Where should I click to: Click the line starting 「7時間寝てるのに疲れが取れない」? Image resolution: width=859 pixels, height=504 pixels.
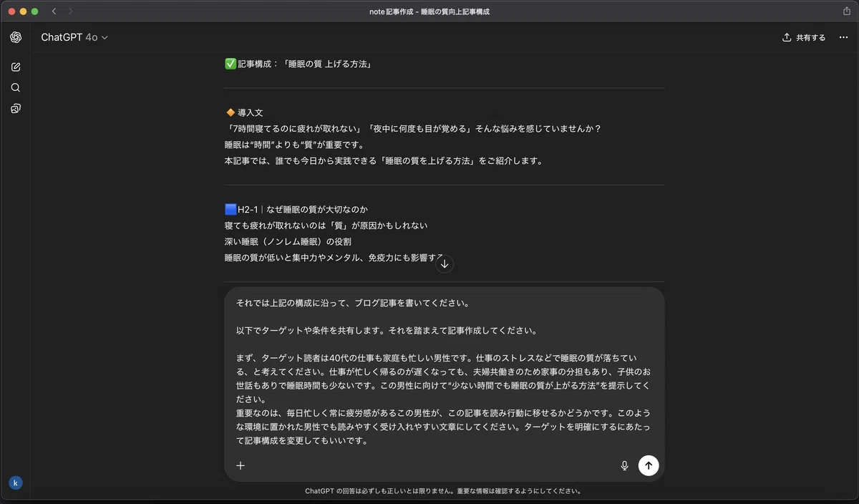[412, 129]
